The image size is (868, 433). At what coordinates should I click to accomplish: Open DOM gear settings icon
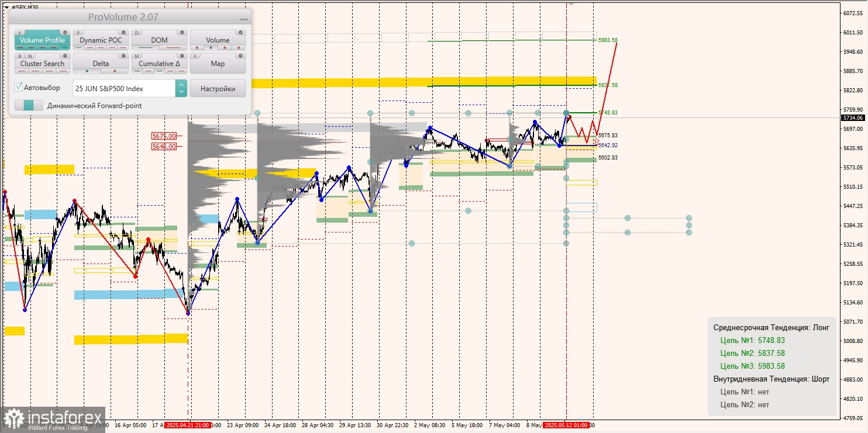coord(182,33)
